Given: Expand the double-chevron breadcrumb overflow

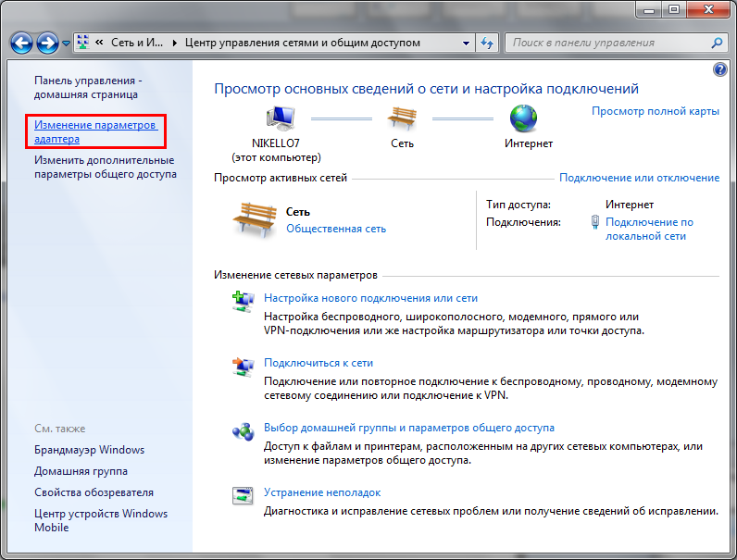Looking at the screenshot, I should [x=99, y=43].
